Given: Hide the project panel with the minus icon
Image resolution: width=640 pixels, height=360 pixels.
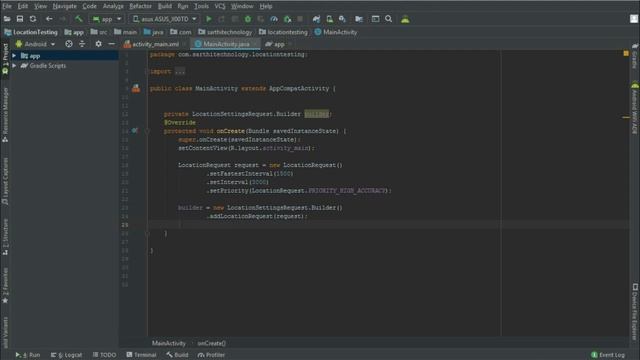Looking at the screenshot, I should [x=111, y=44].
